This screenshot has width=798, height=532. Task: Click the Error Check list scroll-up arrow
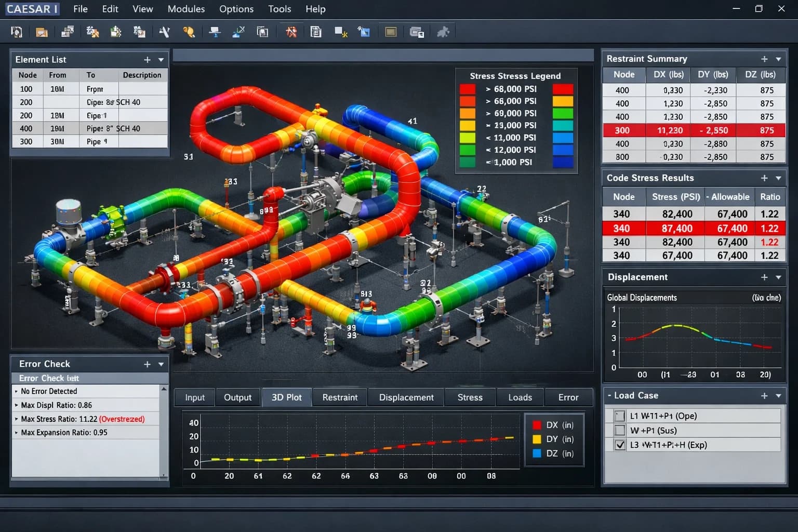click(164, 389)
